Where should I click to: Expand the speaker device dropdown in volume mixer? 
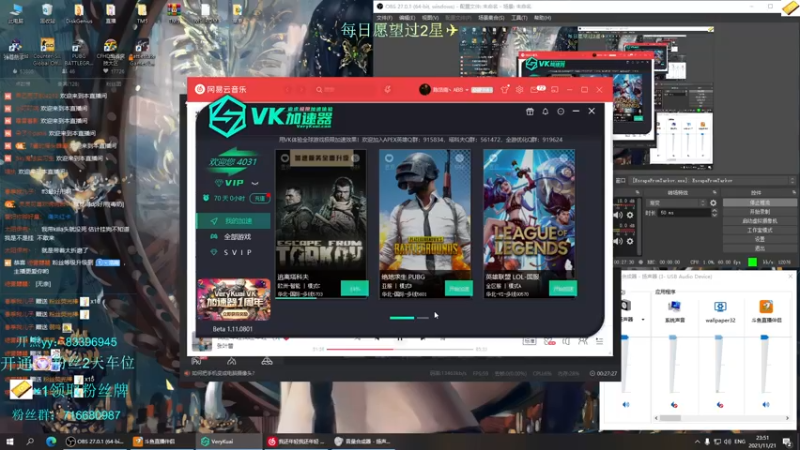point(643,319)
